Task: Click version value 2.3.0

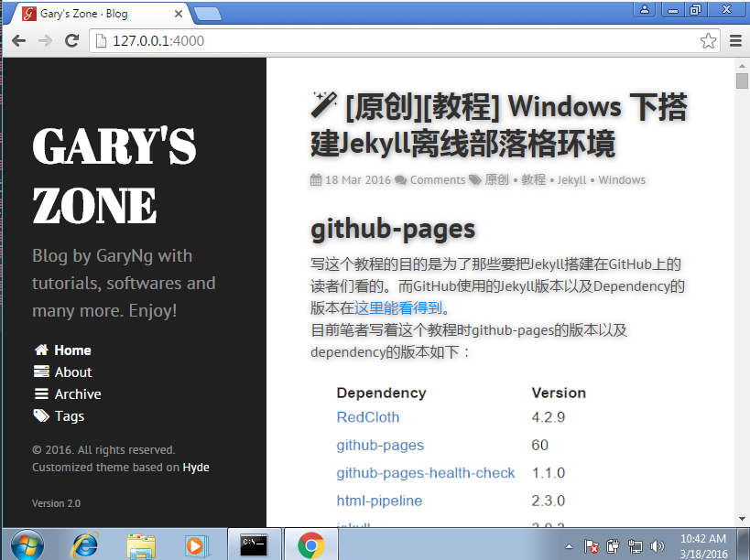Action: (549, 501)
